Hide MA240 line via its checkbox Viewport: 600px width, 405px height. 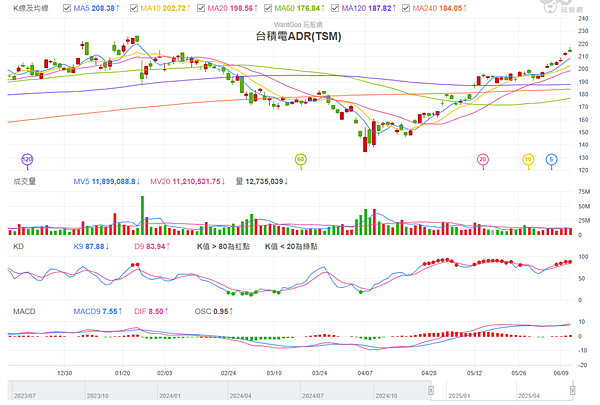tap(406, 8)
